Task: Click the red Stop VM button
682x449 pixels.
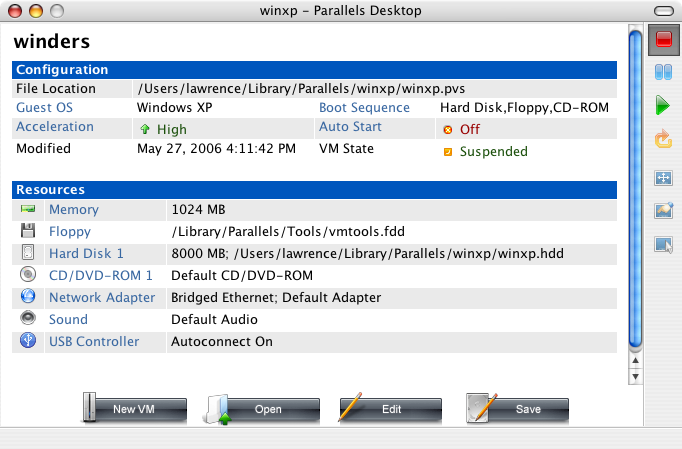Action: 664,40
